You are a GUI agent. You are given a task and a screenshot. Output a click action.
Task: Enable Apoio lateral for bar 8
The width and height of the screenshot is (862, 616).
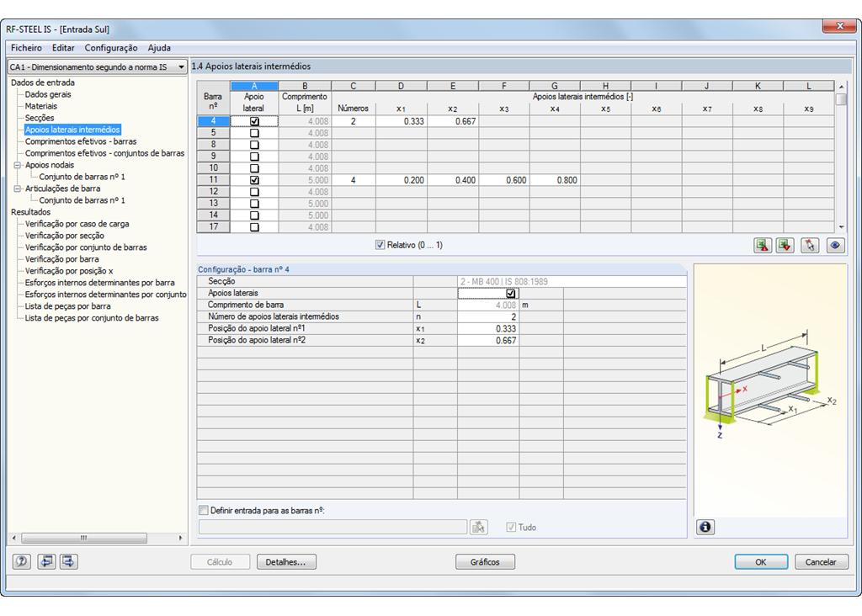[x=254, y=145]
